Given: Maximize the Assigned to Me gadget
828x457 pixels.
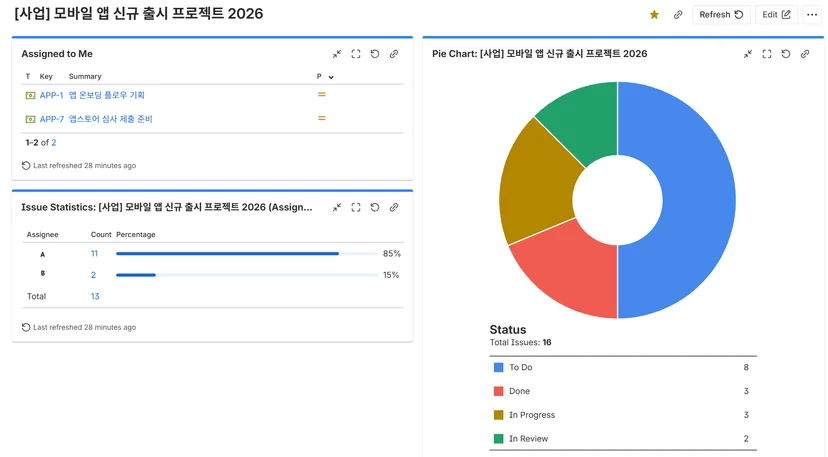Looking at the screenshot, I should pos(356,54).
